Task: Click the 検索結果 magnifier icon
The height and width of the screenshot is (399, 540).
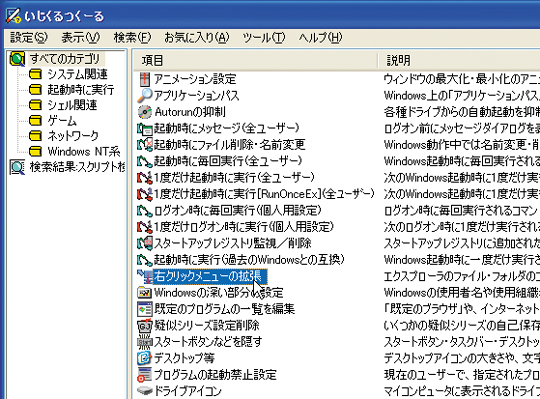Action: point(17,167)
